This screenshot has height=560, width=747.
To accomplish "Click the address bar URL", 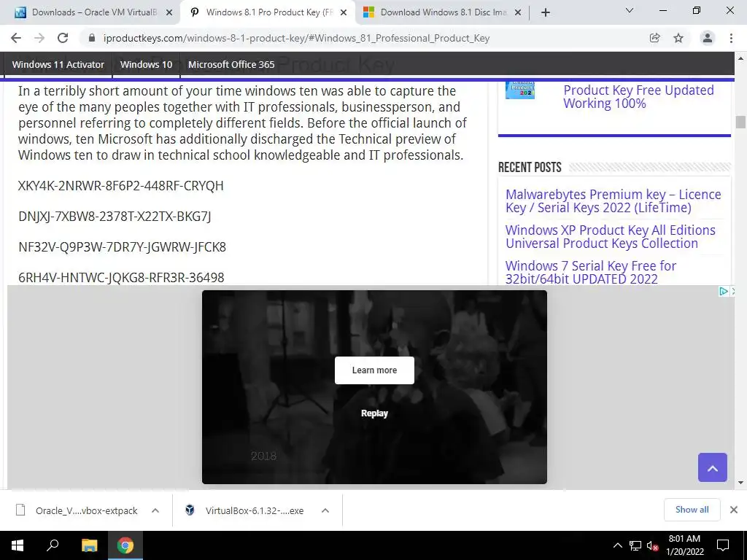I will point(296,38).
